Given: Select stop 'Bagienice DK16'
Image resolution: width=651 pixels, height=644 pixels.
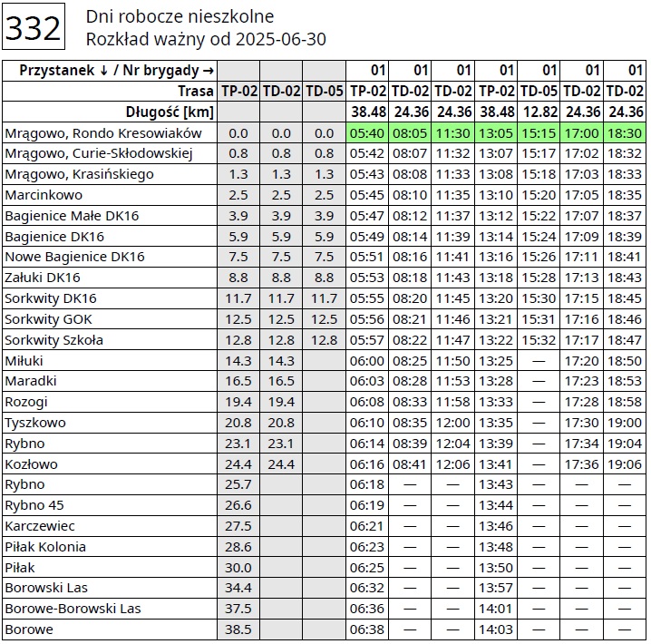Looking at the screenshot, I should [54, 237].
